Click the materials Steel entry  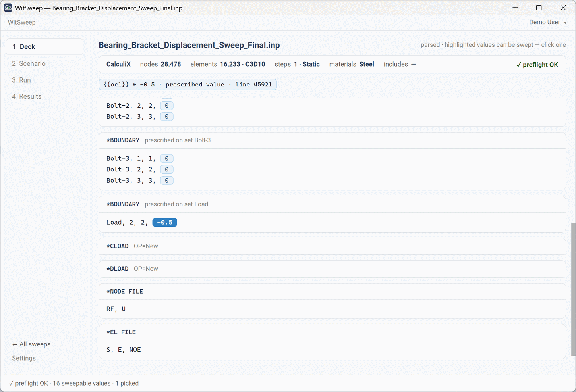click(352, 64)
